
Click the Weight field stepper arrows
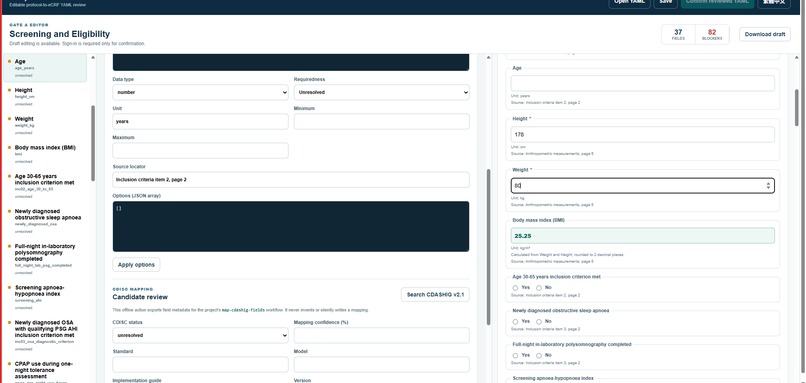(768, 186)
